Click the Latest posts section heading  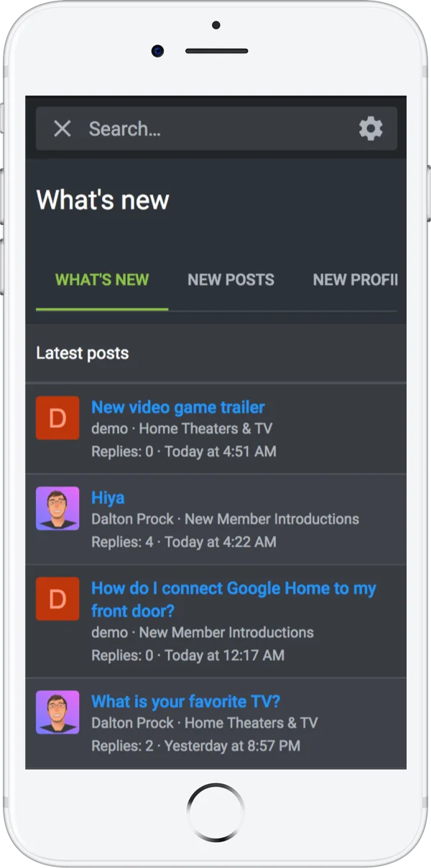[x=83, y=353]
